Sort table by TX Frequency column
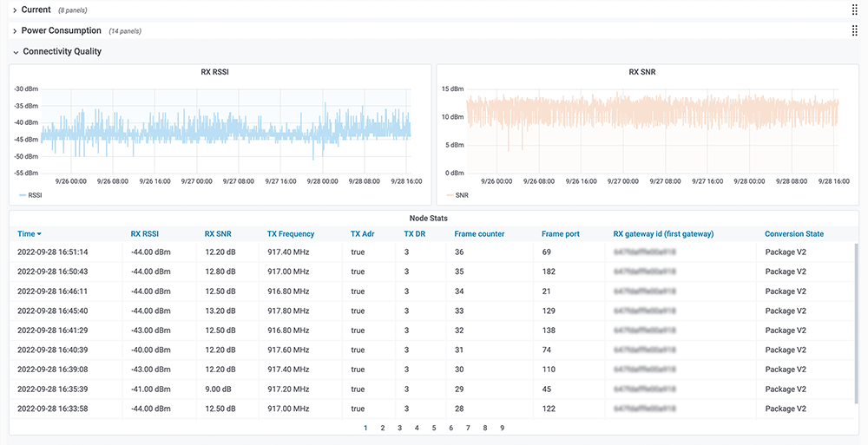Screen dimensions: 868x445 (291, 234)
